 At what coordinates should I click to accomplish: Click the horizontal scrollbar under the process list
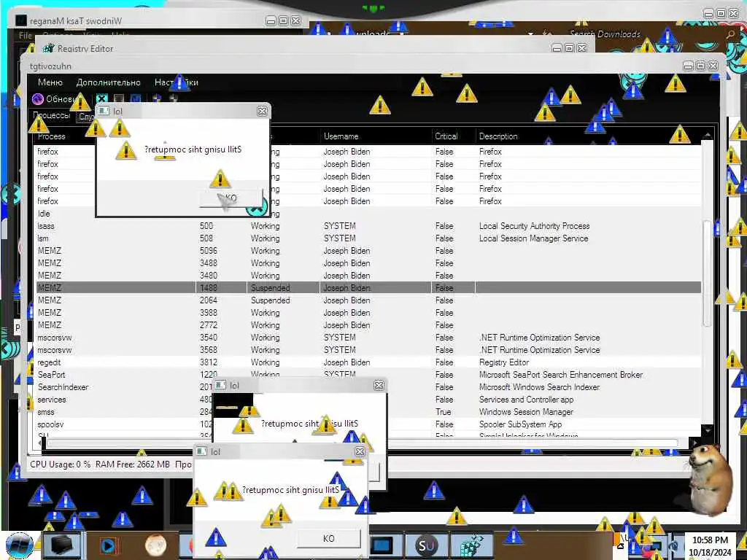[x=362, y=443]
